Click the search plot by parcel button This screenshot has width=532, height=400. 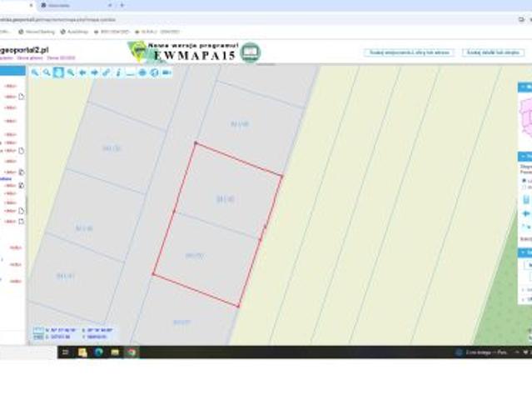point(494,52)
